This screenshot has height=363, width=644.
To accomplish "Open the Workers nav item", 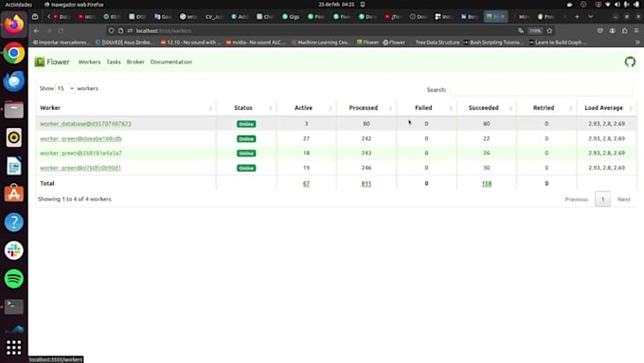I will point(89,62).
